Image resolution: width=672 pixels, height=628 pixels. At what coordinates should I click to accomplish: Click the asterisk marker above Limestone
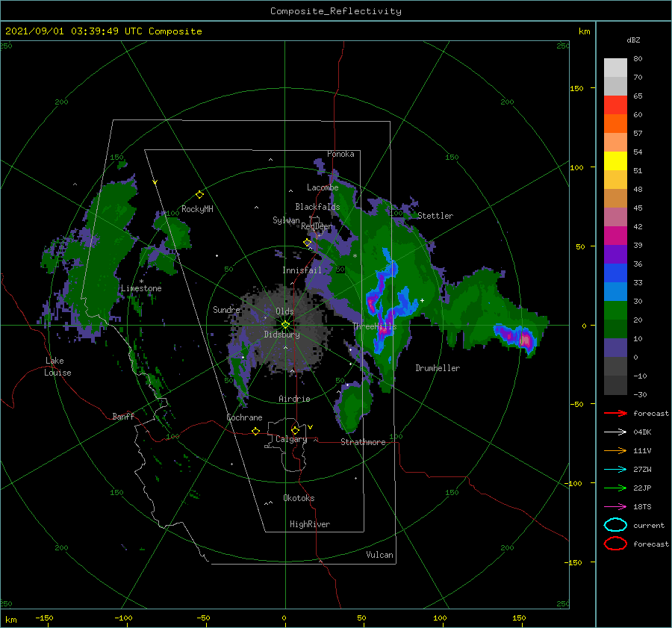click(x=141, y=282)
